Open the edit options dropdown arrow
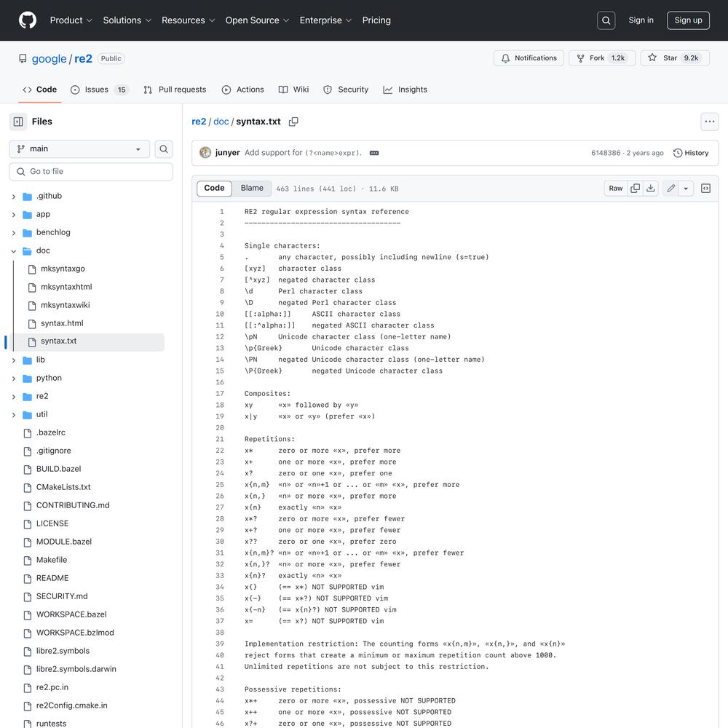 pos(686,188)
